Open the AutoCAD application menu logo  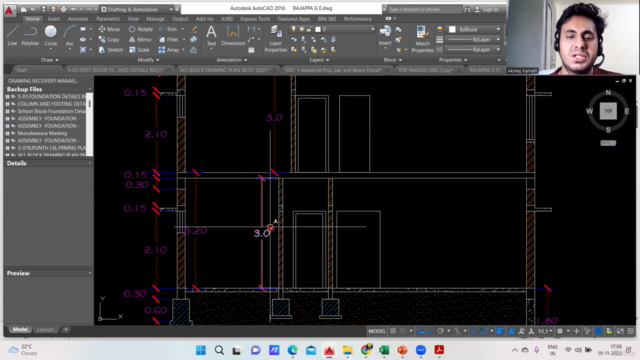coord(9,10)
